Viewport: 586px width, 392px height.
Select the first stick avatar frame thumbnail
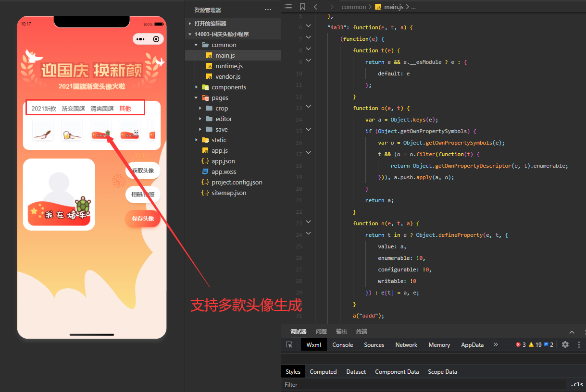point(43,130)
